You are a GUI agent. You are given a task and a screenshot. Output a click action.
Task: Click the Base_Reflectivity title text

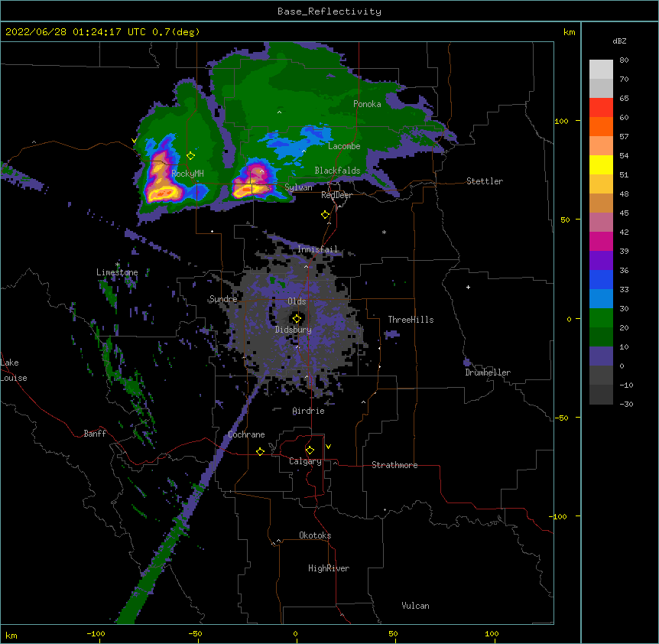[329, 11]
